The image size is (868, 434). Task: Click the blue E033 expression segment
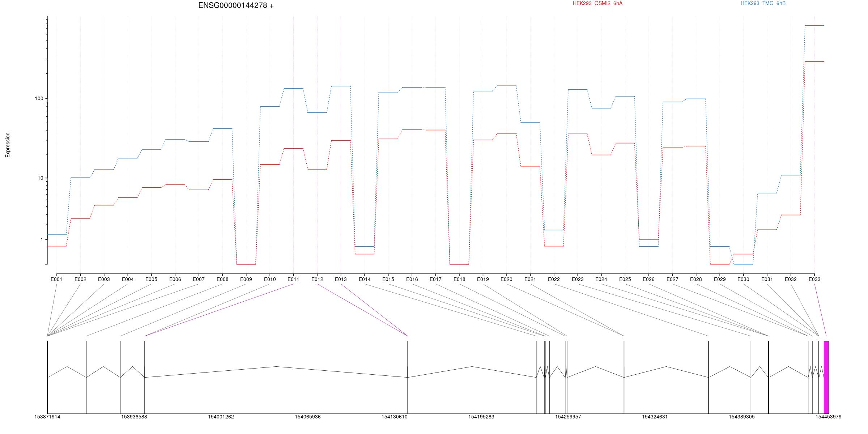[x=814, y=26]
